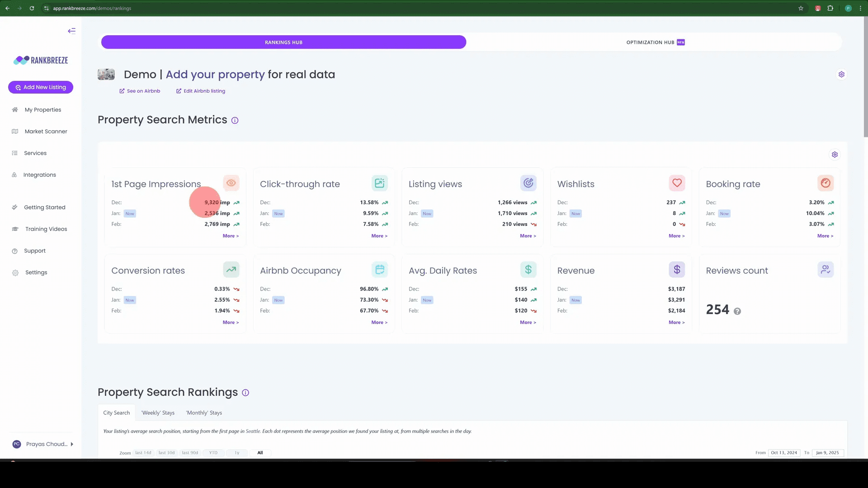This screenshot has width=868, height=488.
Task: Click the Click-through rate chart icon
Action: pos(380,183)
